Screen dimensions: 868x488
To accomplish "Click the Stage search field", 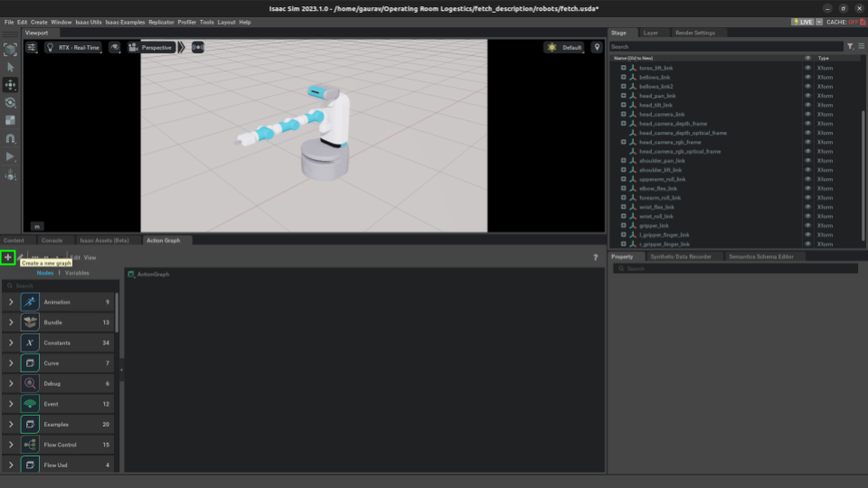I will [x=726, y=47].
